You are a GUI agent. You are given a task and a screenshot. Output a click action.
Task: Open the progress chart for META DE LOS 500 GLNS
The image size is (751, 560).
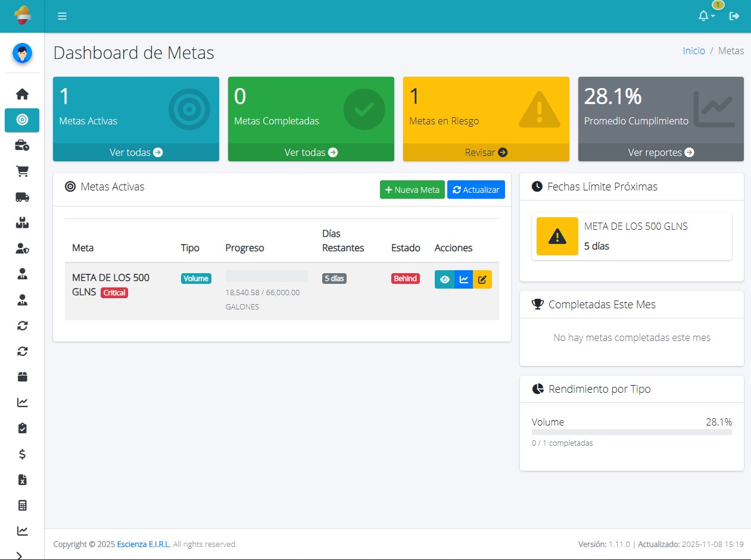click(x=463, y=279)
